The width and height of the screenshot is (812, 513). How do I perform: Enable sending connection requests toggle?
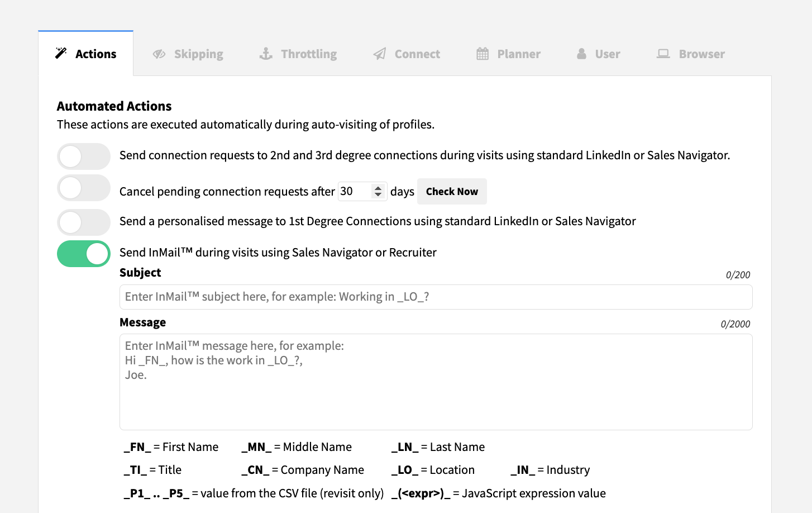tap(84, 156)
